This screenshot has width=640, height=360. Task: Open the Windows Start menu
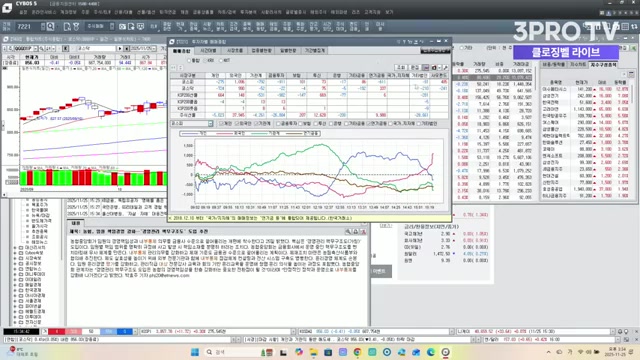[x=195, y=352]
